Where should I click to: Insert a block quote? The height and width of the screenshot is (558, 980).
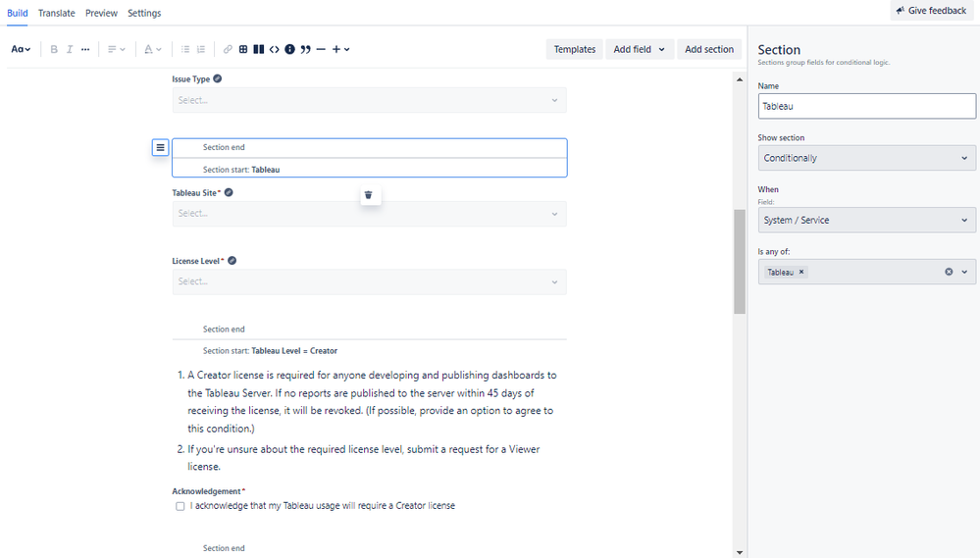[306, 49]
